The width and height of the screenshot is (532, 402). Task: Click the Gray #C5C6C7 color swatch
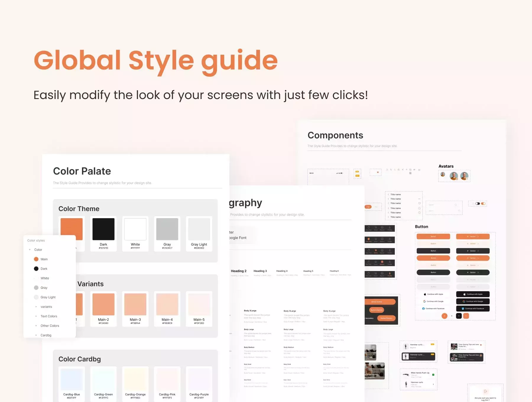[167, 229]
